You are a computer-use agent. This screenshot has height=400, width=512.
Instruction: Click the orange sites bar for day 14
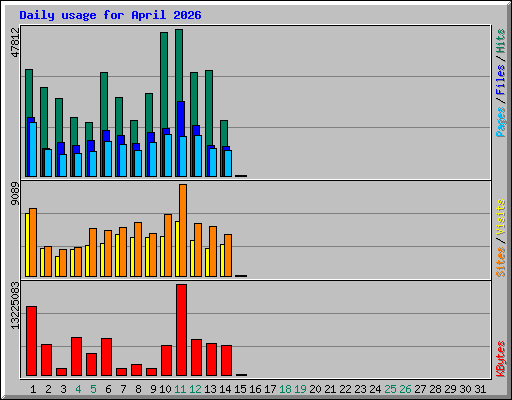[228, 255]
